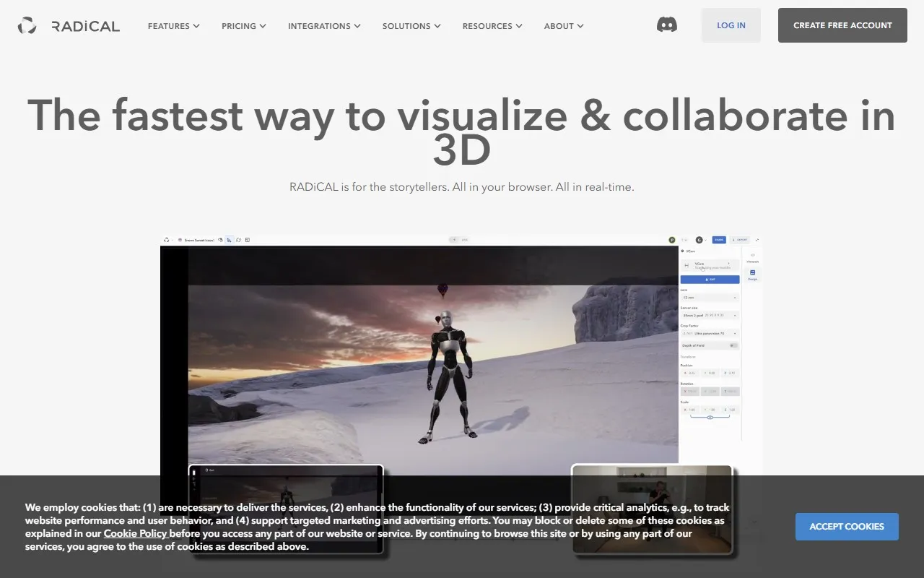The width and height of the screenshot is (924, 578).
Task: Expand the Crop Factor dropdown
Action: point(710,333)
